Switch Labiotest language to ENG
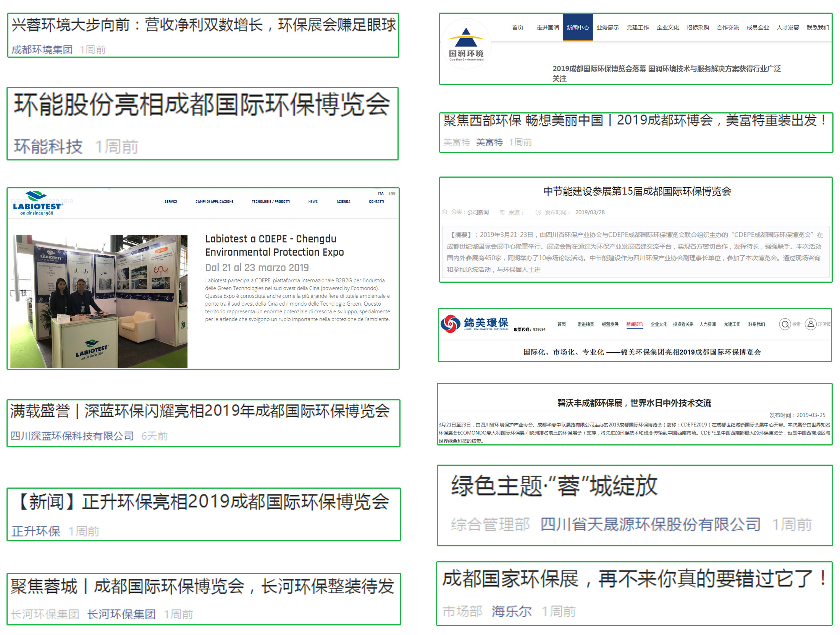Image resolution: width=840 pixels, height=635 pixels. click(392, 193)
